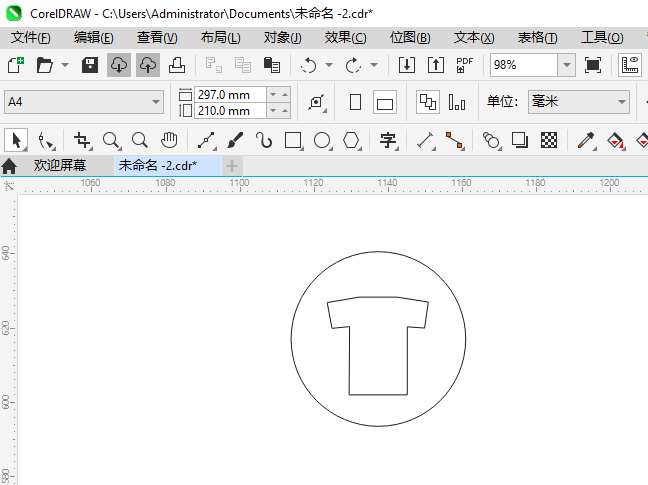Click the Import icon
648x485 pixels.
[x=407, y=65]
